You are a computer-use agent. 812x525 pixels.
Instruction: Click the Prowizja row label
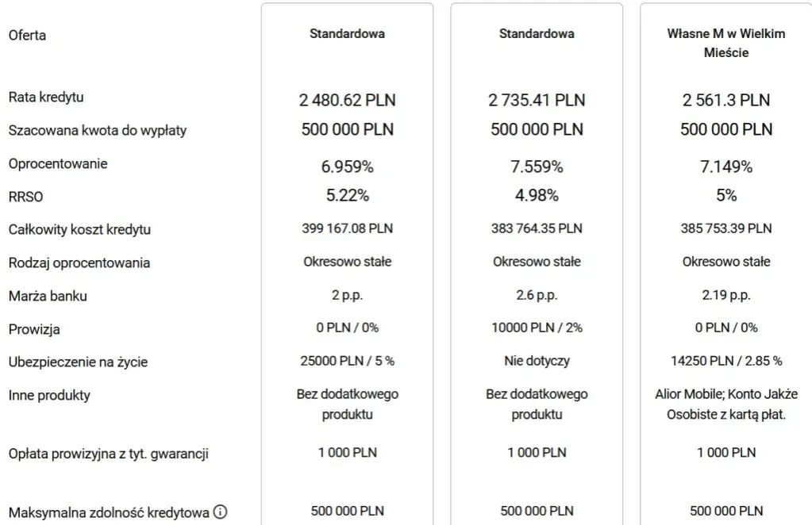tap(34, 329)
